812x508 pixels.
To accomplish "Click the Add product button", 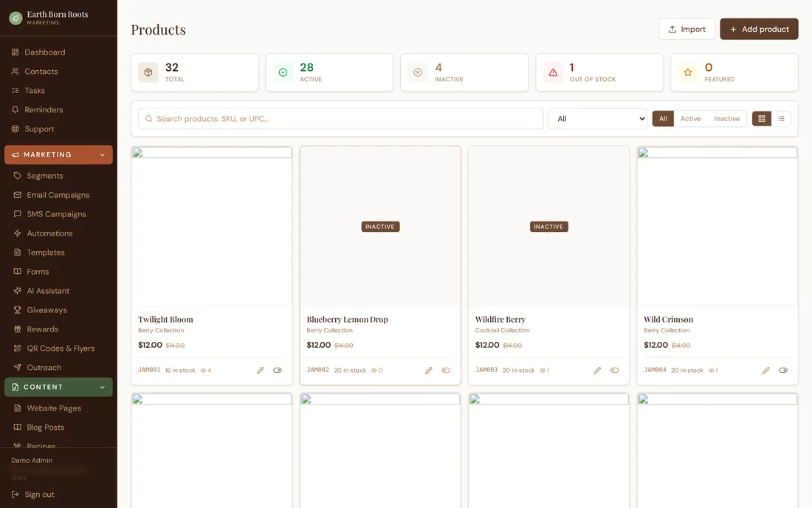I will click(x=759, y=29).
